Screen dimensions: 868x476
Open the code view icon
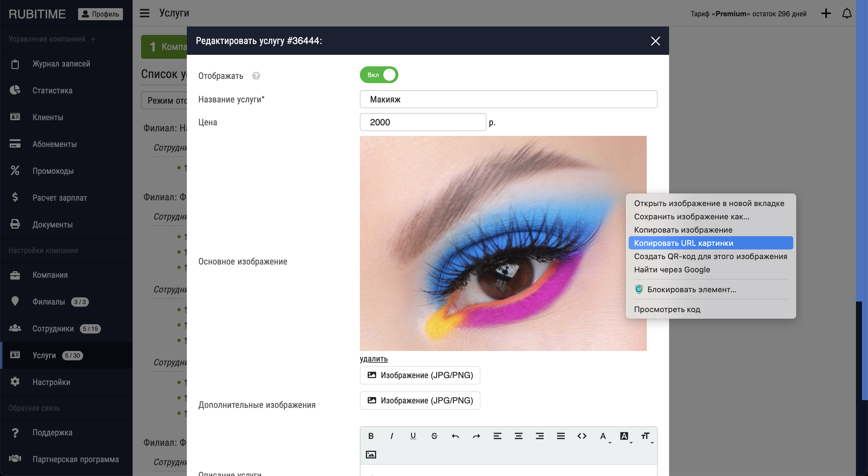tap(582, 436)
